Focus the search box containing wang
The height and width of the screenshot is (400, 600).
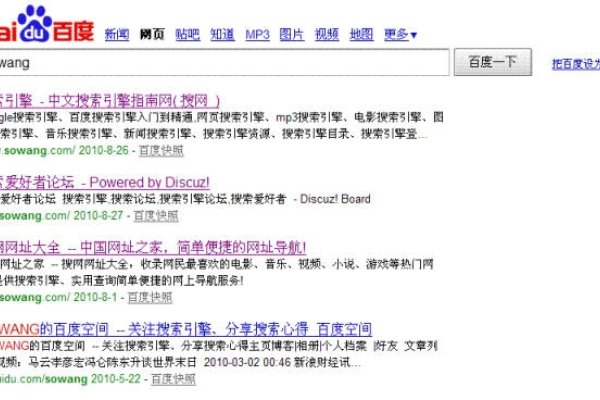click(224, 62)
